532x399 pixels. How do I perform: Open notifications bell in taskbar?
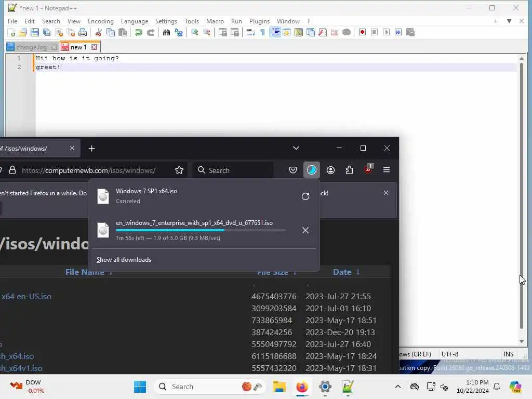pos(497,387)
